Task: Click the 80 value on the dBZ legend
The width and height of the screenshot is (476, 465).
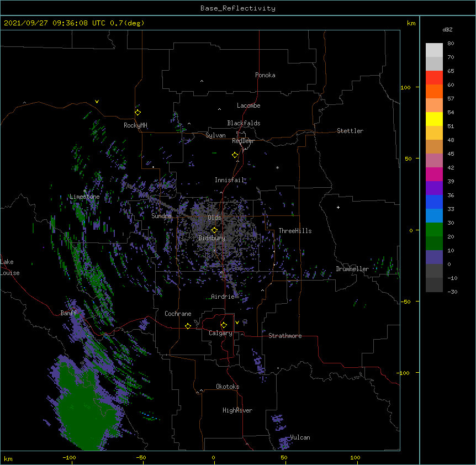Action: click(451, 44)
